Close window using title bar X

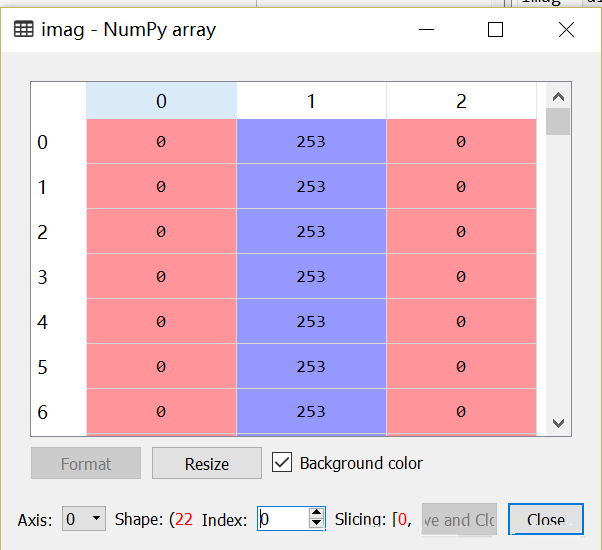(x=566, y=30)
